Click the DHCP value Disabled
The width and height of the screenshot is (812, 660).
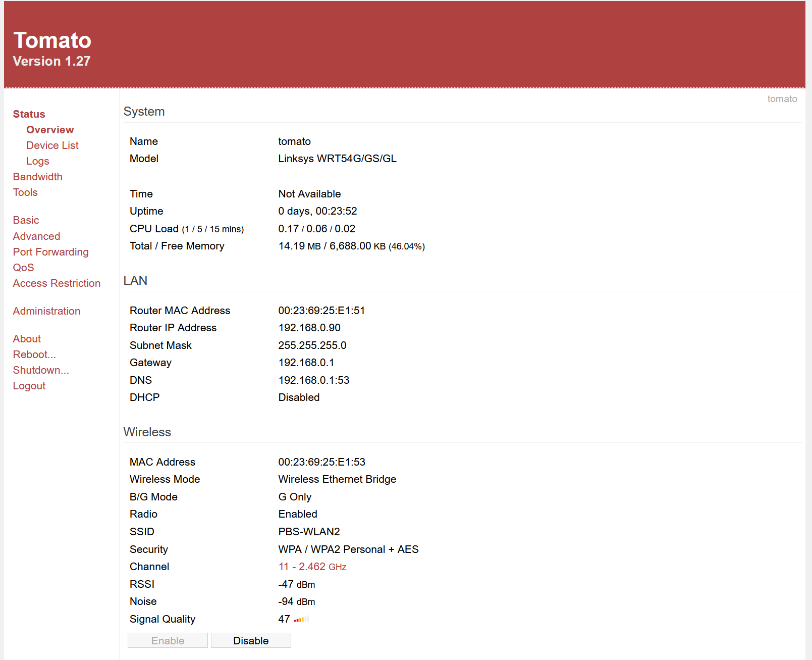299,397
